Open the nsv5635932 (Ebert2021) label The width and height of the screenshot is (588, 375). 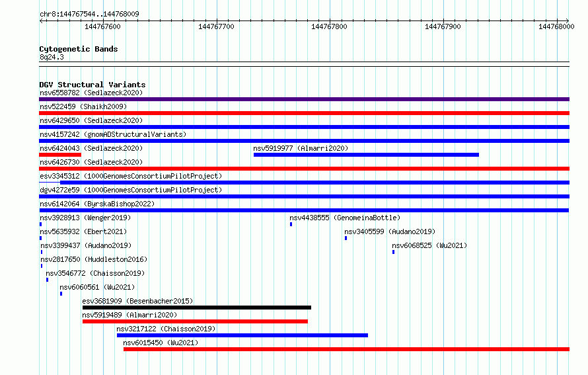tap(83, 231)
